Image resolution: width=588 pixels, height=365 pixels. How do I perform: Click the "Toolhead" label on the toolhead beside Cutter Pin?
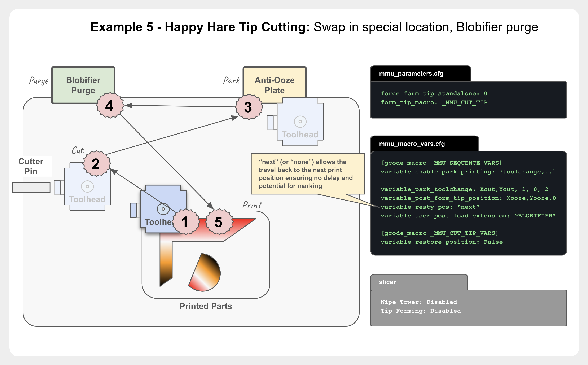pos(87,199)
